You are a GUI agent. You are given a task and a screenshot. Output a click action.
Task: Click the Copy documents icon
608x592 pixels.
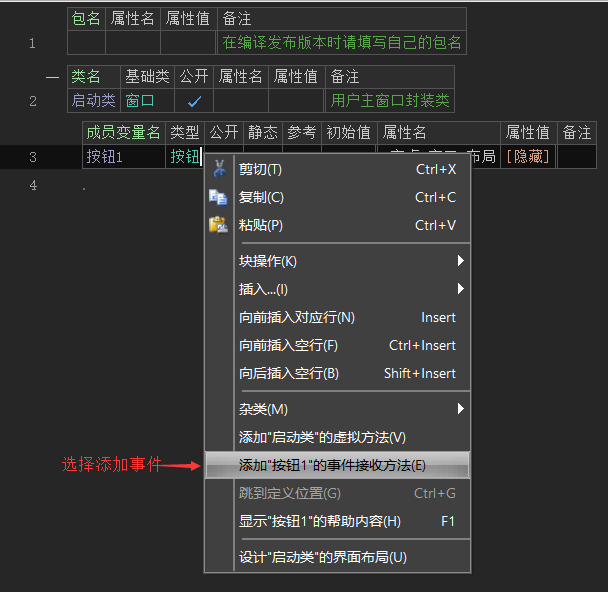click(218, 197)
